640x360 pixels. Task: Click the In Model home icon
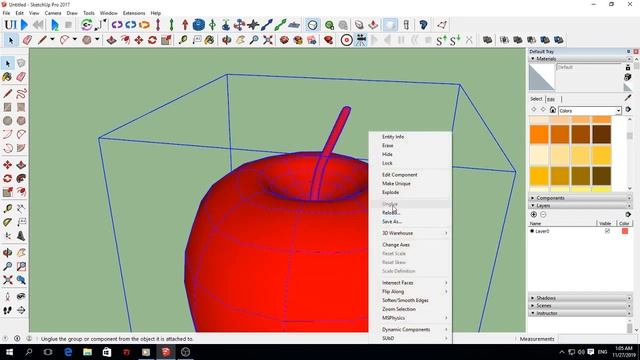click(553, 110)
